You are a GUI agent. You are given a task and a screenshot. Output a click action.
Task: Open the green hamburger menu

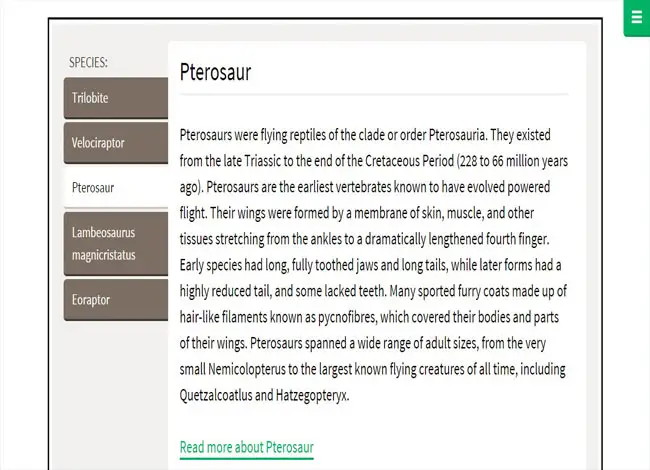pos(637,18)
